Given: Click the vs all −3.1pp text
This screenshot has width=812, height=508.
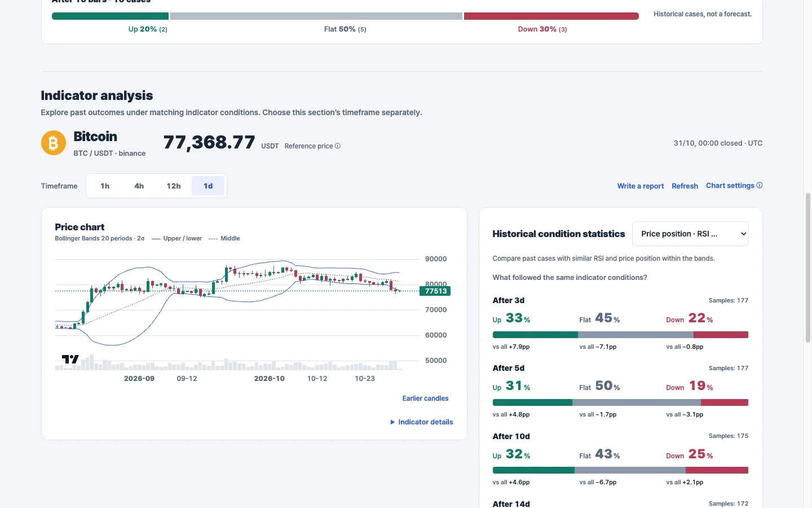Looking at the screenshot, I should point(685,415).
